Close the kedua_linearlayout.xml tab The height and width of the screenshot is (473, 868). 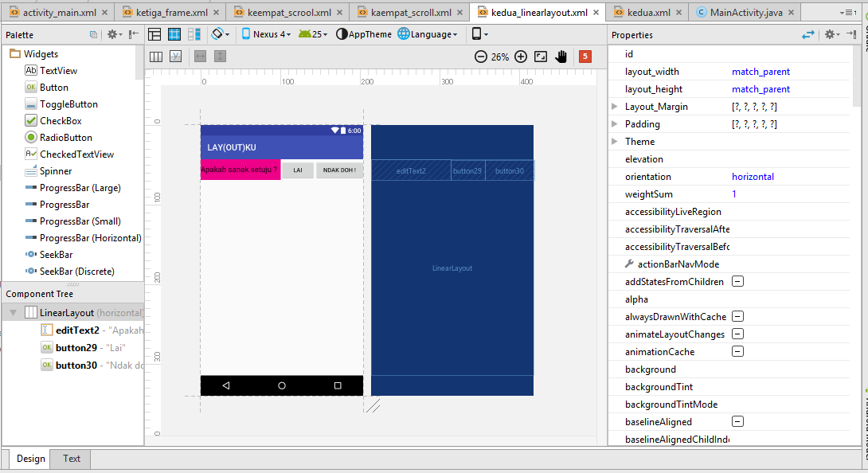tap(596, 12)
